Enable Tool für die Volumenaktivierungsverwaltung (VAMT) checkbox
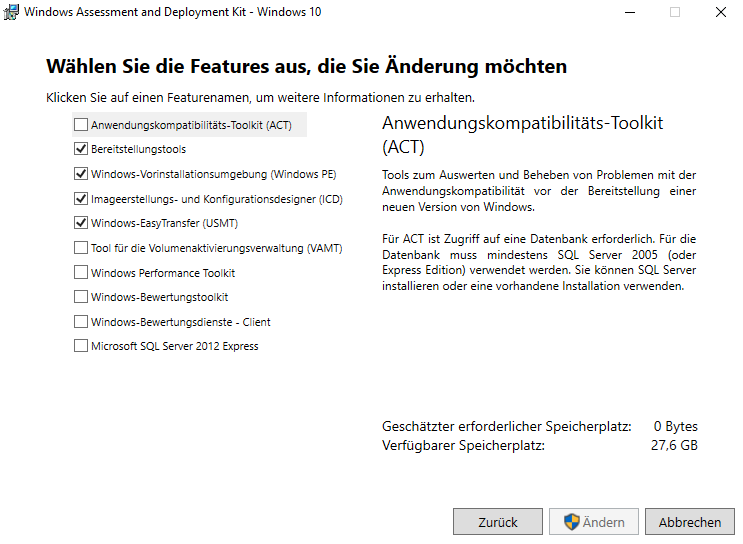 (x=81, y=248)
